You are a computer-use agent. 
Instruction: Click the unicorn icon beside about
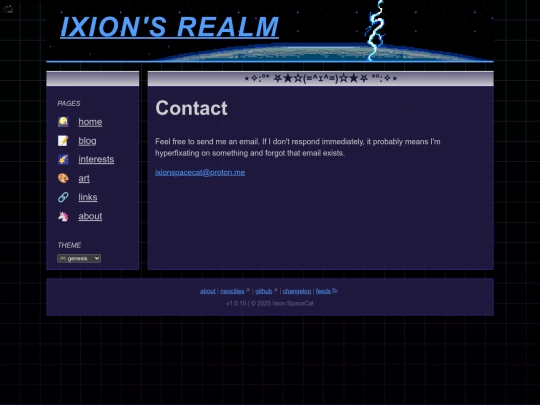point(63,216)
